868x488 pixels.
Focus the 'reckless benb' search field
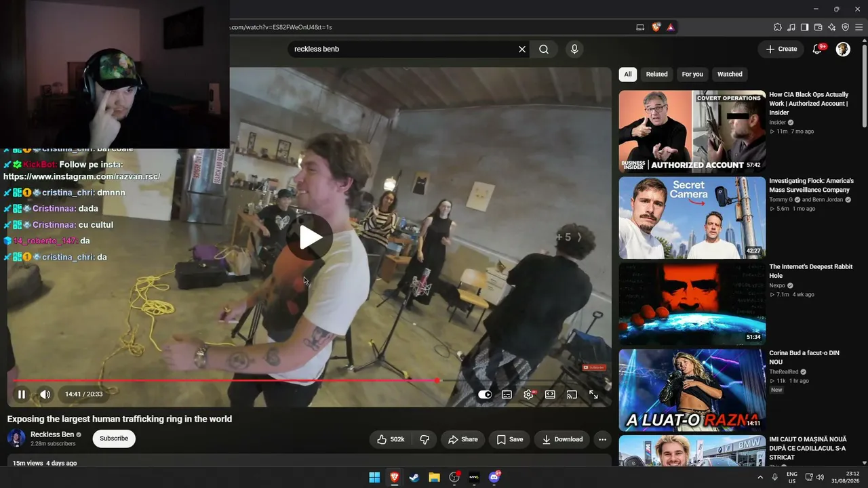pyautogui.click(x=403, y=49)
